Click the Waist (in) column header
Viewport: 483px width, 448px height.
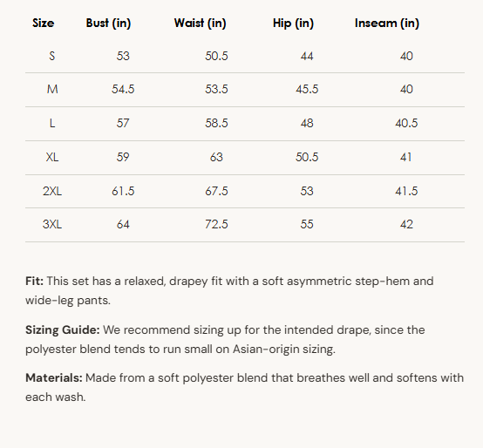coord(201,23)
